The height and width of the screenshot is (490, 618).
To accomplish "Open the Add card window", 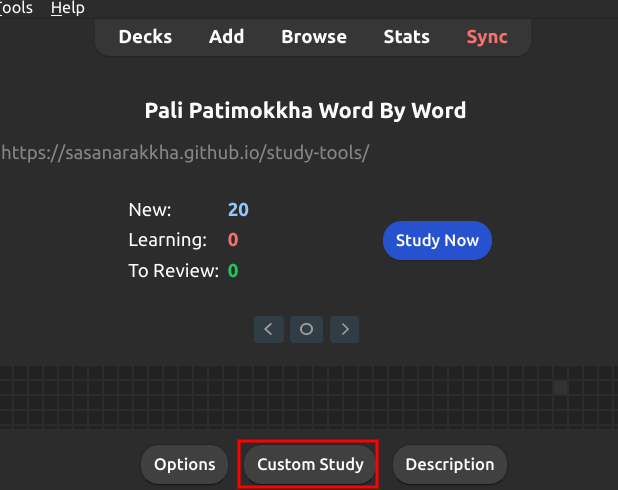I will tap(227, 37).
